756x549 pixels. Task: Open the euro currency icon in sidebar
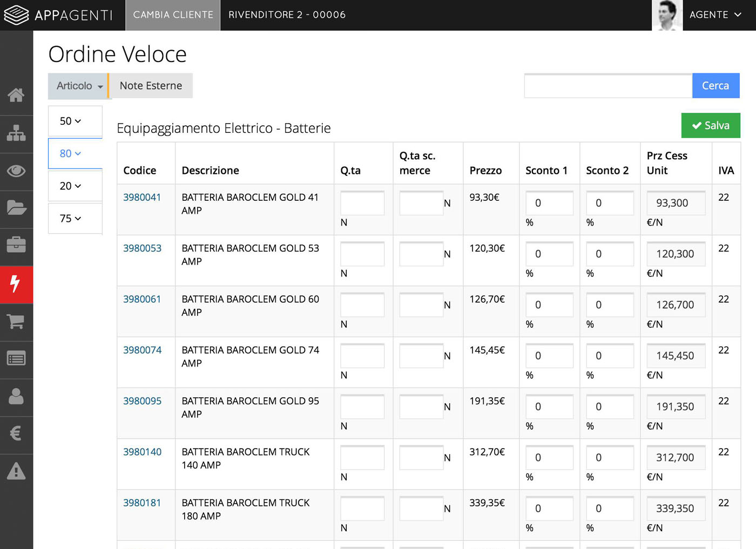point(16,433)
